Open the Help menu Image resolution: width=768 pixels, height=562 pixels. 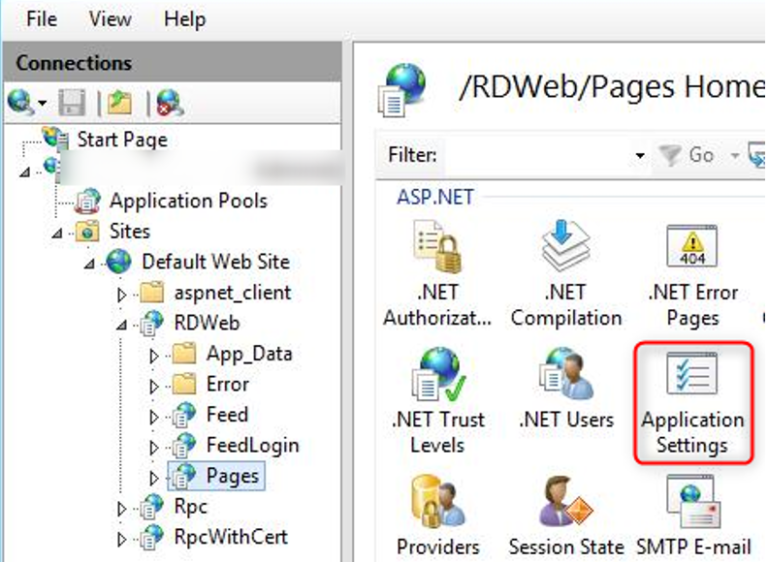coord(185,20)
